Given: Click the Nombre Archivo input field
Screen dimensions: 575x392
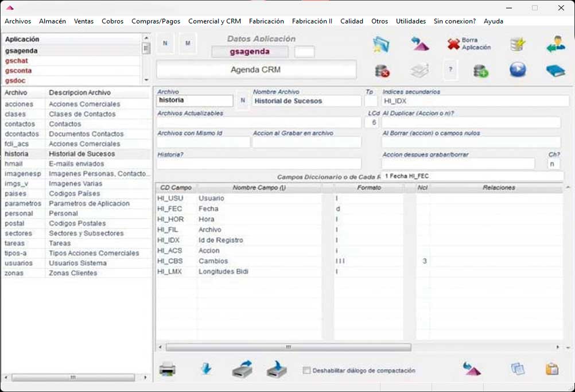Looking at the screenshot, I should pyautogui.click(x=306, y=101).
